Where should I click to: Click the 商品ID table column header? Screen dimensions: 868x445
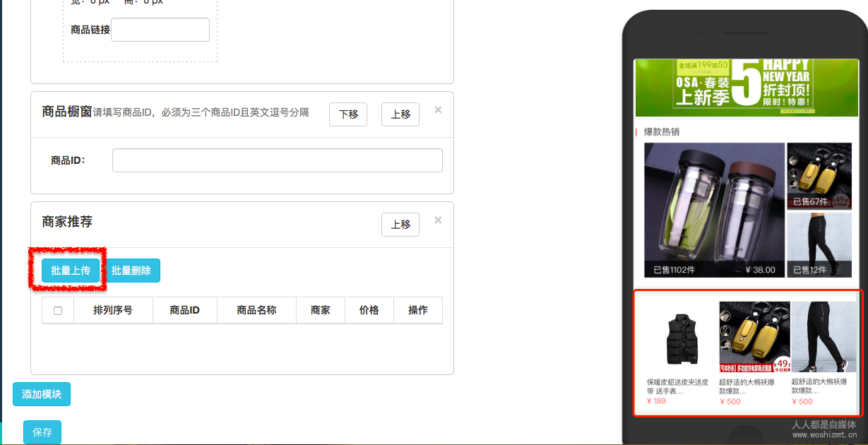pos(185,310)
